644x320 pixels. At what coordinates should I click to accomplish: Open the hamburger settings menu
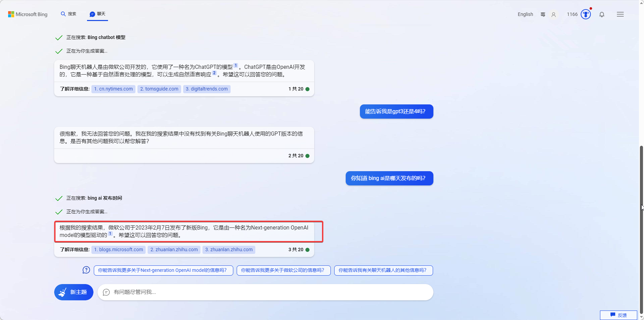point(620,14)
